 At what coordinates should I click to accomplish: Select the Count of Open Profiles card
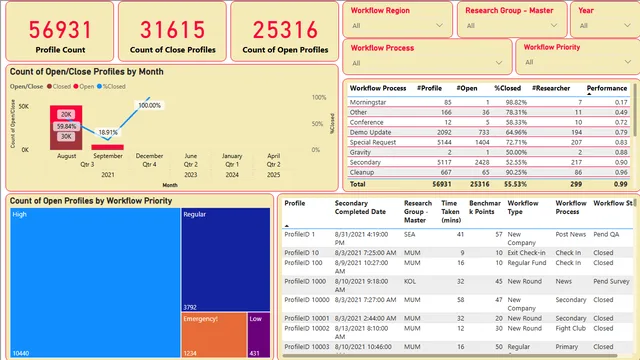click(285, 31)
